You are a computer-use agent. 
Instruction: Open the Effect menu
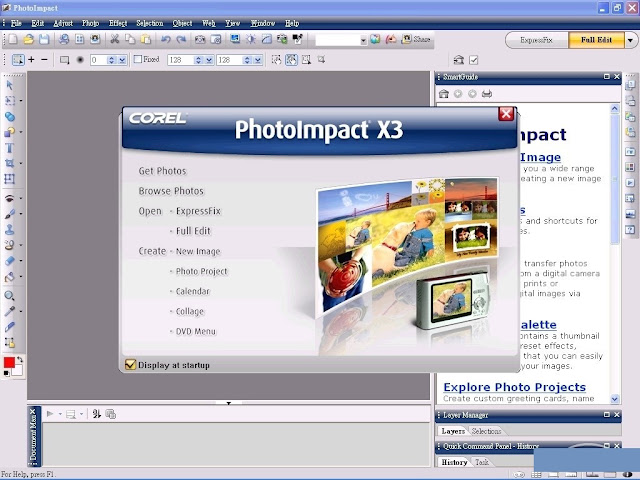point(118,23)
